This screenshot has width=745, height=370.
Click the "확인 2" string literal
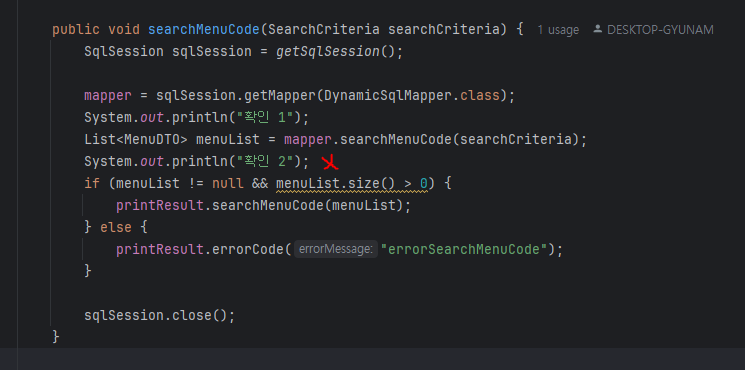(x=265, y=161)
